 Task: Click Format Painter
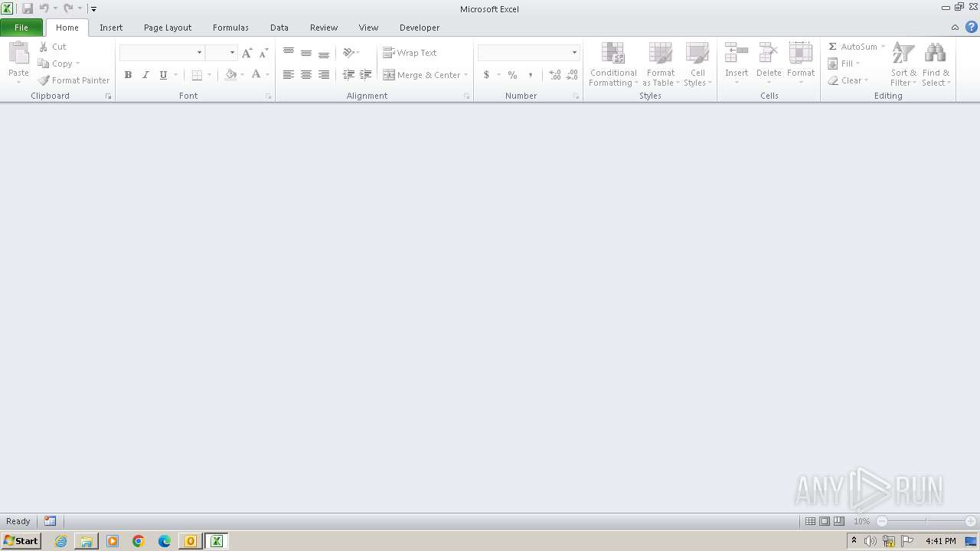point(73,80)
